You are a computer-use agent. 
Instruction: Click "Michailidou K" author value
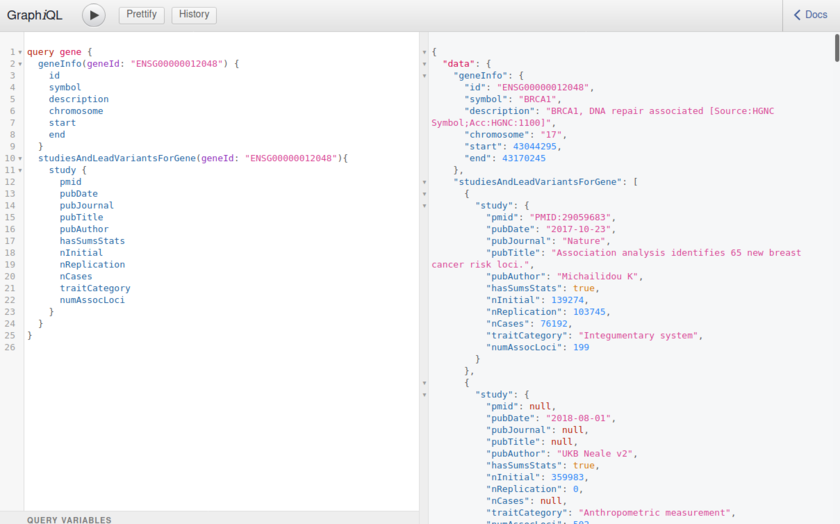pos(597,276)
